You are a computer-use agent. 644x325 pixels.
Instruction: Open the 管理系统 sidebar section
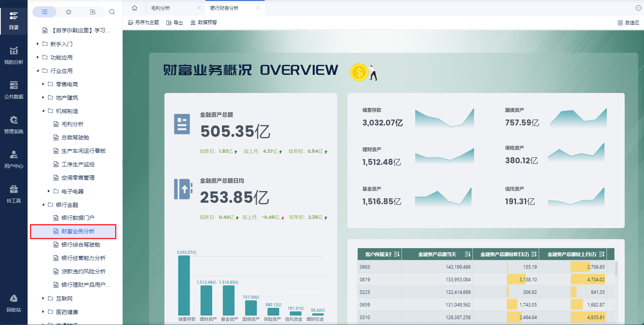(14, 124)
